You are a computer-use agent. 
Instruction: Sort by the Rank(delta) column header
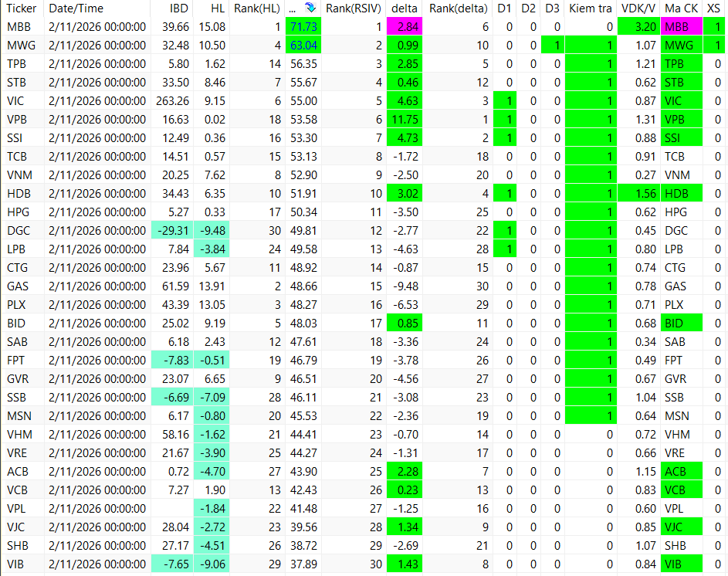pos(459,8)
